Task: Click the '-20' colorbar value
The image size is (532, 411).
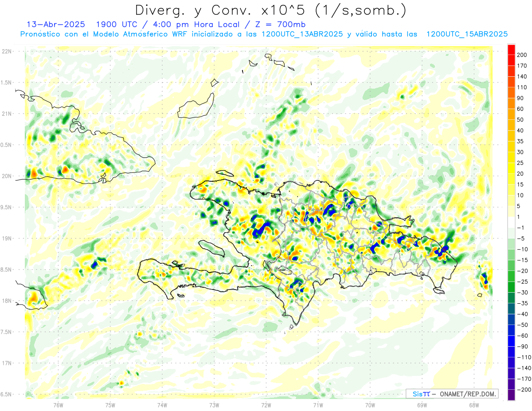Action: (x=522, y=271)
